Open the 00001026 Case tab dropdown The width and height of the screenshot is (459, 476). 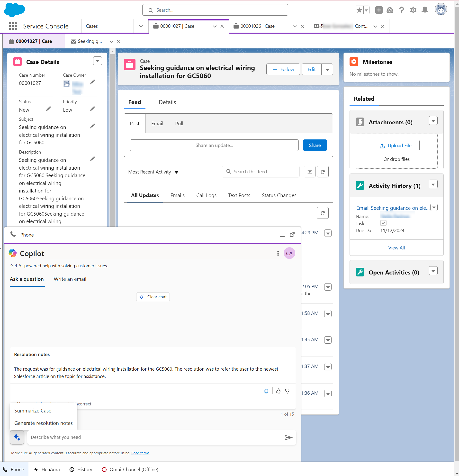[295, 26]
